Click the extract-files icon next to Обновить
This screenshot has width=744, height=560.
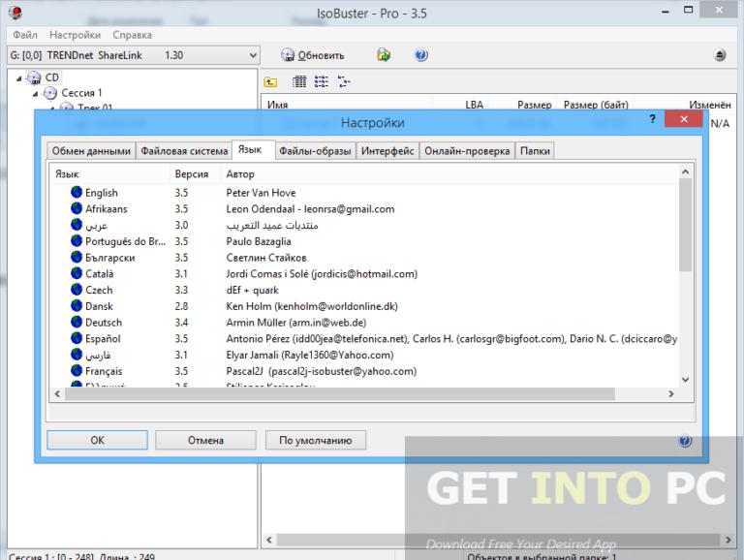click(384, 55)
